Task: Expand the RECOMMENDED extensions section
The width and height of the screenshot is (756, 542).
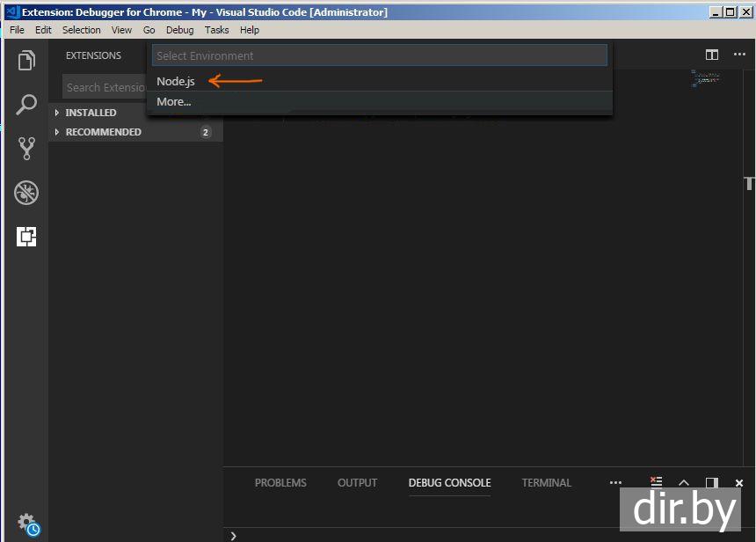Action: [x=103, y=132]
